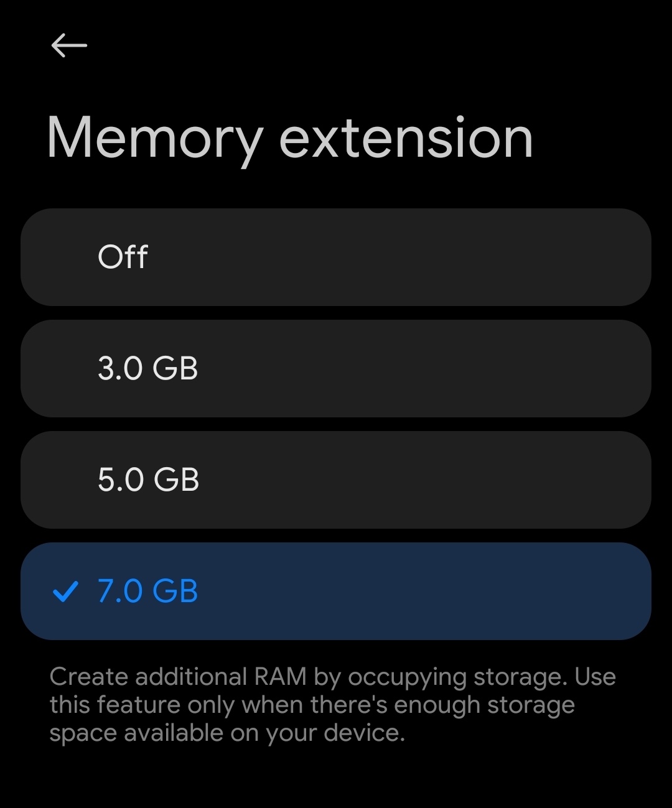Select the highlighted 7.0 GB option
672x808 pixels.
(336, 591)
